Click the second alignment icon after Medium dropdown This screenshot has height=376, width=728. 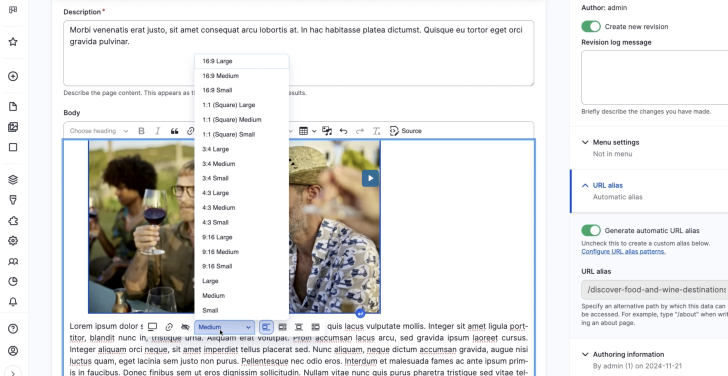click(x=282, y=327)
